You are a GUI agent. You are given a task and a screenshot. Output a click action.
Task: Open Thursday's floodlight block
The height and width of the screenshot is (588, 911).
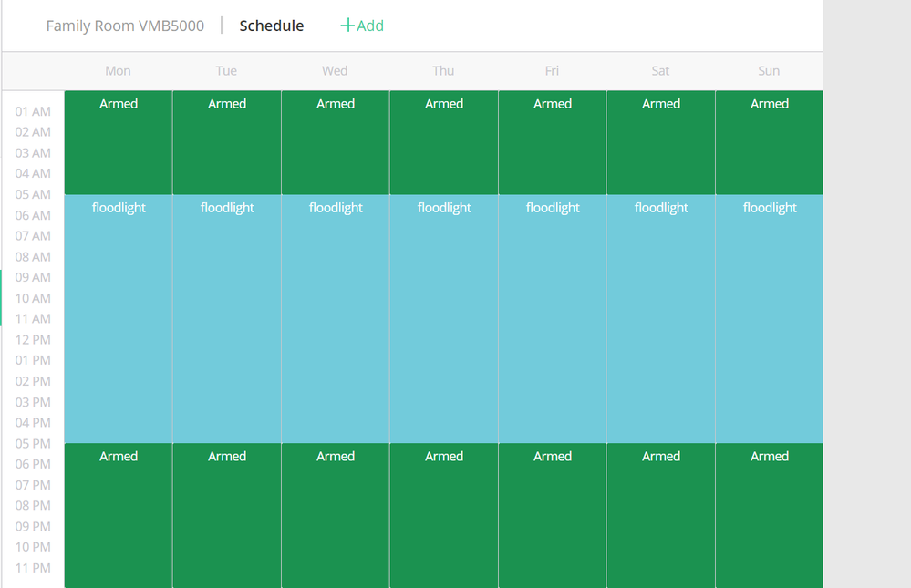pyautogui.click(x=444, y=319)
